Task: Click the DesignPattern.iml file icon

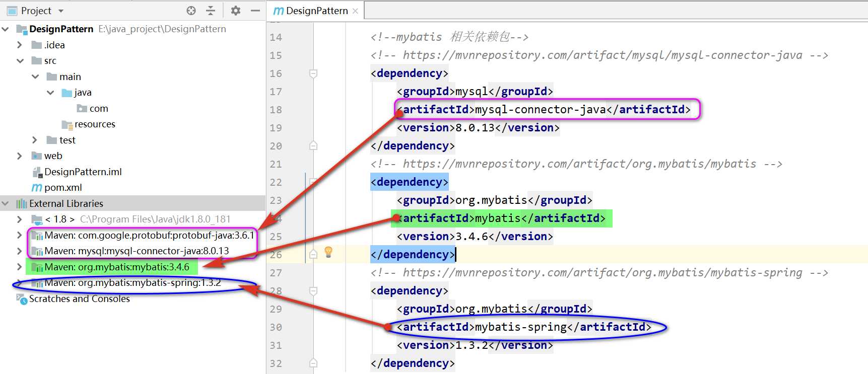Action: coord(37,172)
